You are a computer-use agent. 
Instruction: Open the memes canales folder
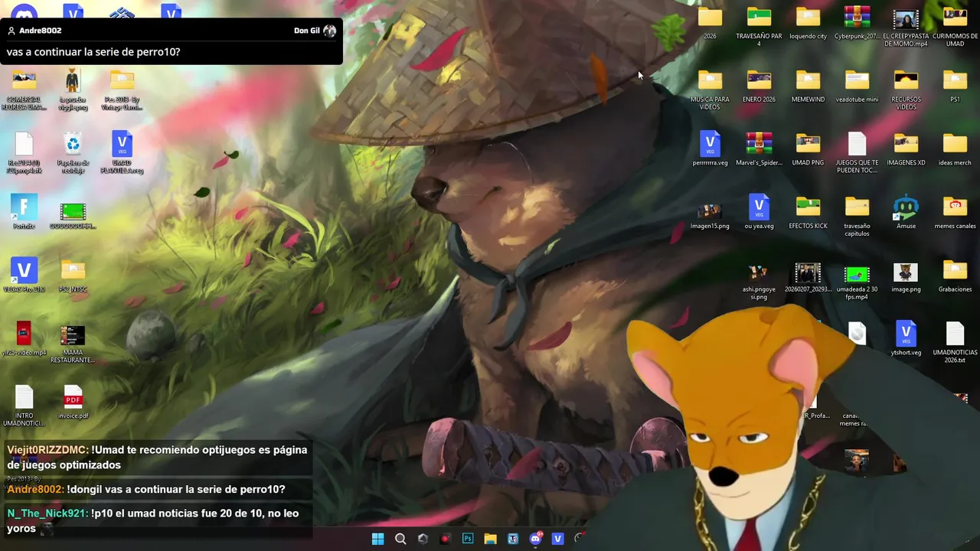point(955,212)
